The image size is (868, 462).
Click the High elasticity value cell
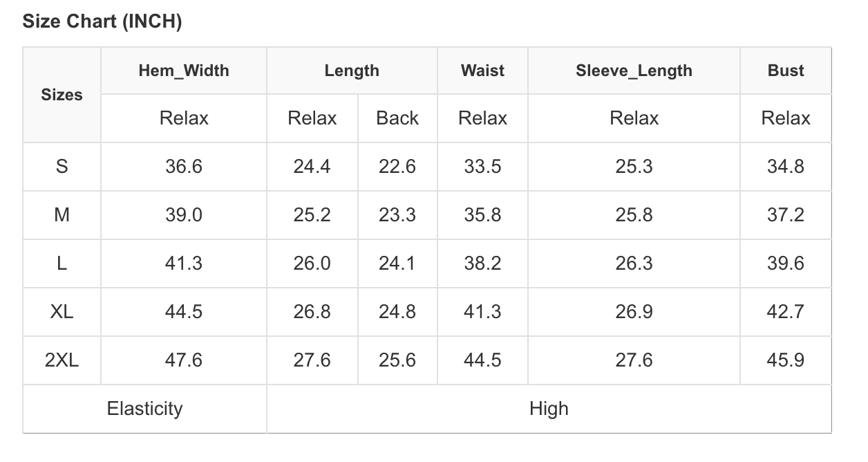pyautogui.click(x=549, y=409)
